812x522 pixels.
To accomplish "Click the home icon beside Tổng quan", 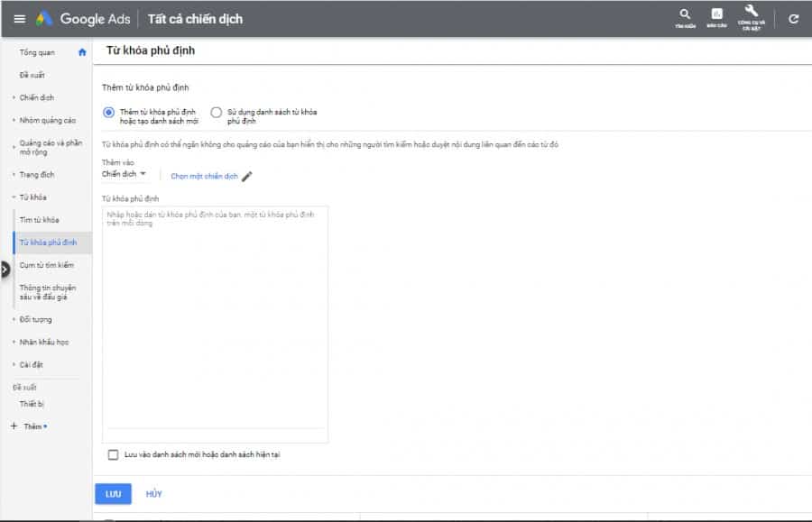I will [82, 52].
